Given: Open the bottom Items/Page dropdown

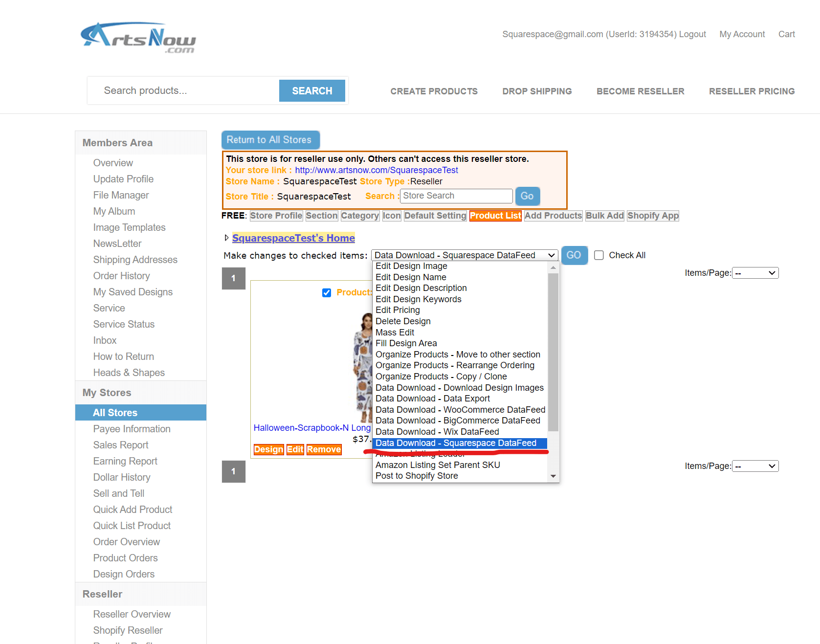Looking at the screenshot, I should pyautogui.click(x=755, y=466).
